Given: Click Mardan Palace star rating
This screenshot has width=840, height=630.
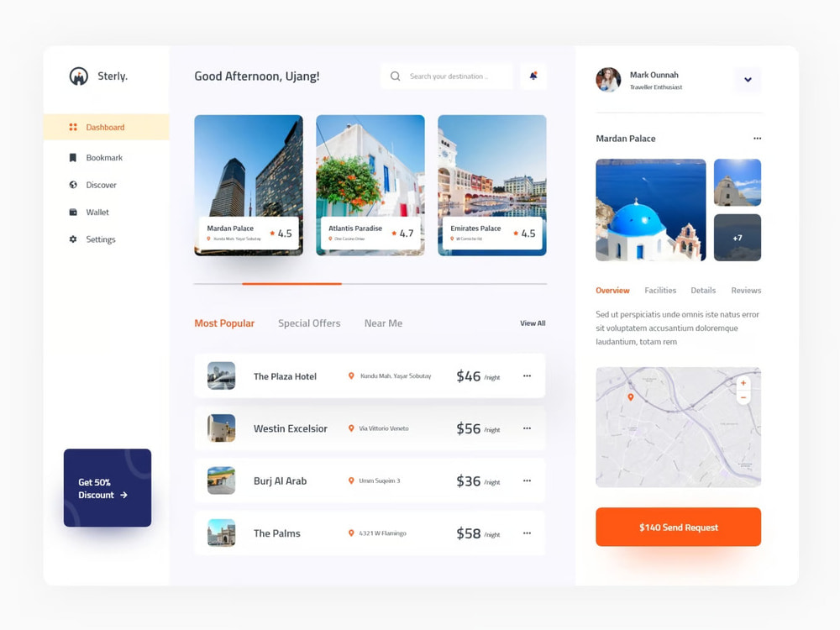Looking at the screenshot, I should [281, 233].
